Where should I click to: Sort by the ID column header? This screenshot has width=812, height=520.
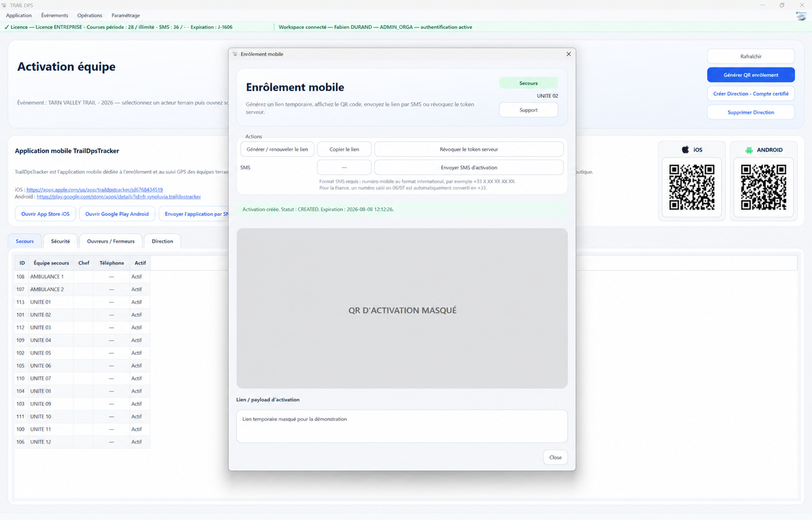coord(22,263)
